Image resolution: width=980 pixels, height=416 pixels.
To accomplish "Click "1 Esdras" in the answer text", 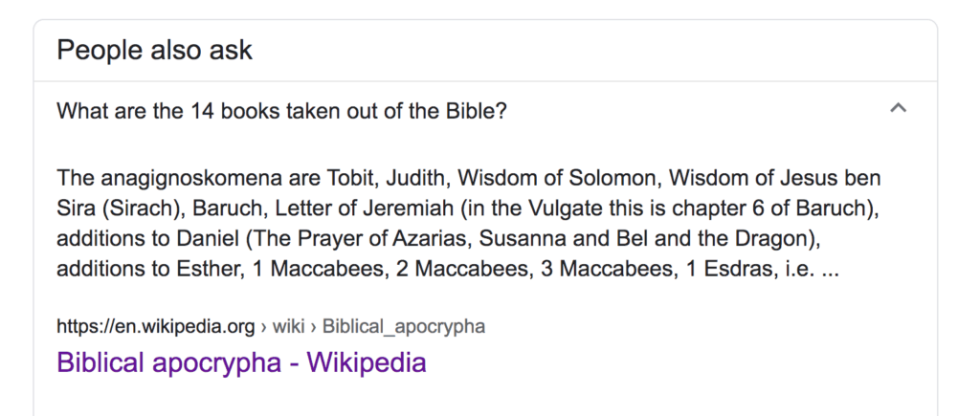I will tap(720, 270).
